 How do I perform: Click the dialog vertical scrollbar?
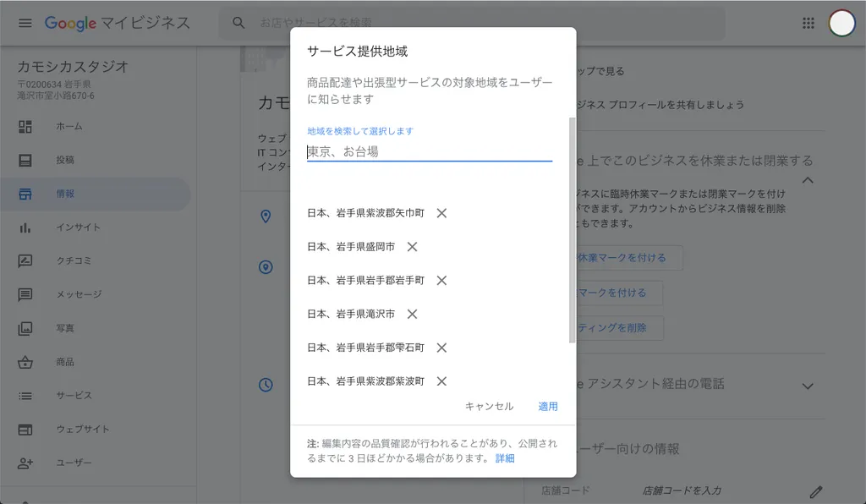point(573,230)
